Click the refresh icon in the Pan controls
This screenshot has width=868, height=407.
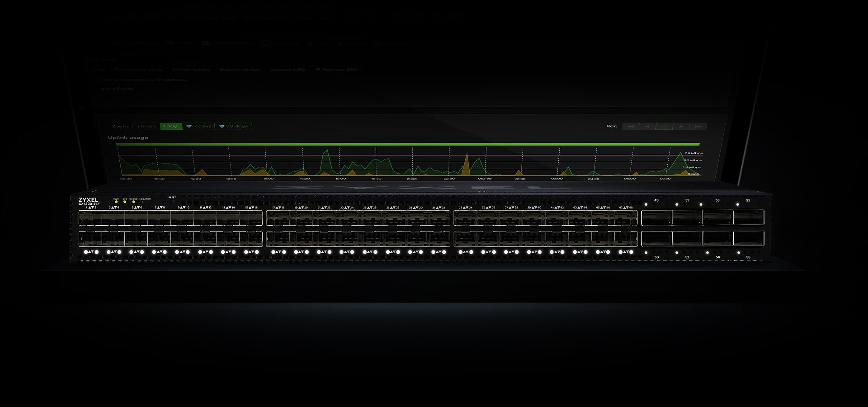coord(664,127)
